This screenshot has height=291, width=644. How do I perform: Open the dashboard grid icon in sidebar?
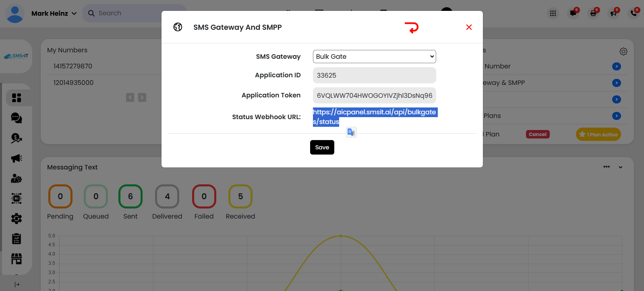click(17, 98)
